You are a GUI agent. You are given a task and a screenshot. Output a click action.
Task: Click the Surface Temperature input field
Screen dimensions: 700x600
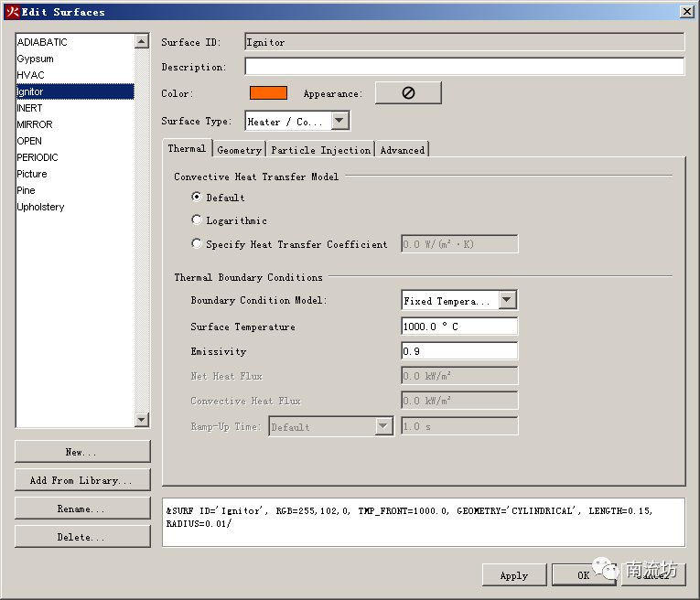(x=459, y=327)
